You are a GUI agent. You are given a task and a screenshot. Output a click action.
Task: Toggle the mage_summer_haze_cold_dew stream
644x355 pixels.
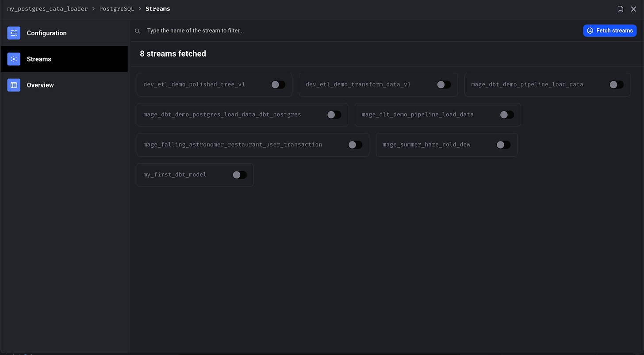click(503, 145)
